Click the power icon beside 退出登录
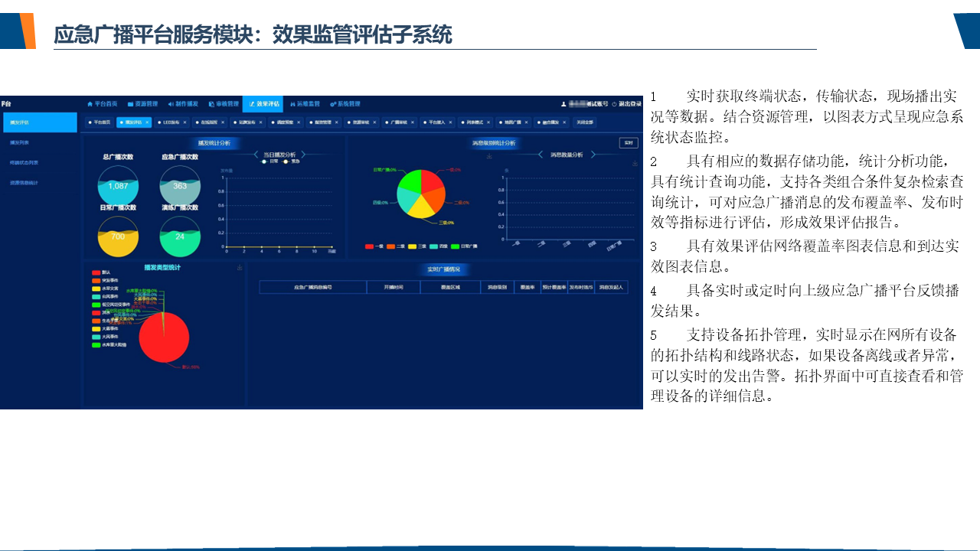Viewport: 980px width, 551px height. click(x=614, y=104)
